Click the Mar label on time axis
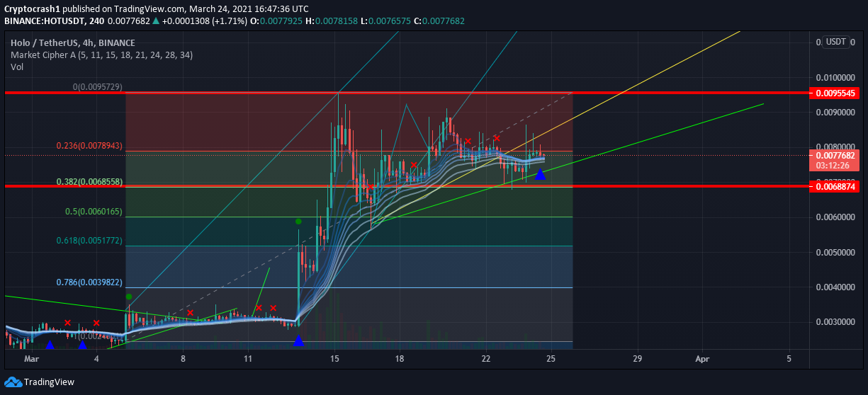 click(x=31, y=359)
